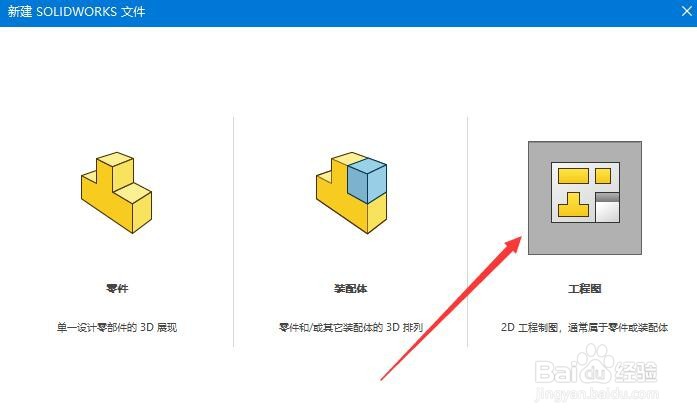Viewport: 697px width, 418px height.
Task: Click the red arrow pointing at the drawing icon
Action: click(451, 308)
